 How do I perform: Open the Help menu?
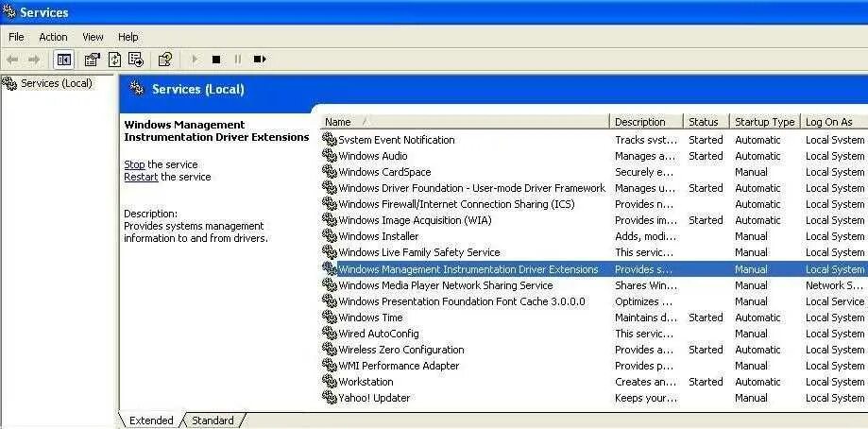pos(128,37)
